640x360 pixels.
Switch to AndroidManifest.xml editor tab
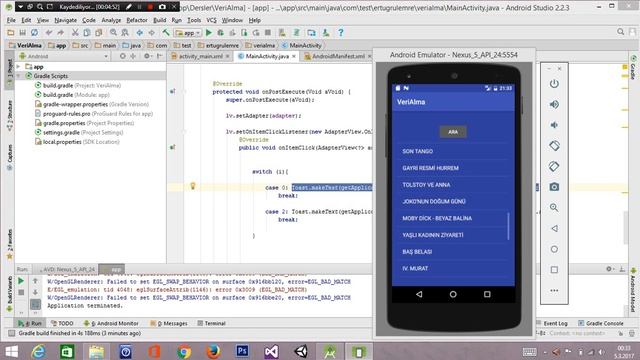338,56
